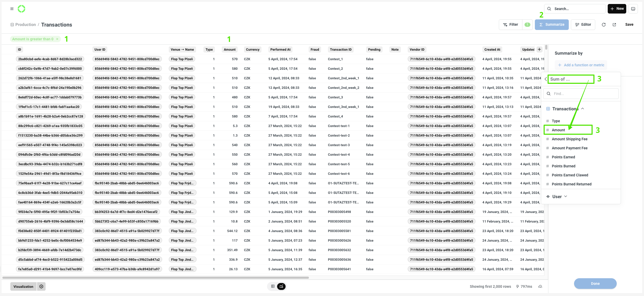Click Add a function or metric
Viewport: 644px width, 296px height.
(x=581, y=65)
